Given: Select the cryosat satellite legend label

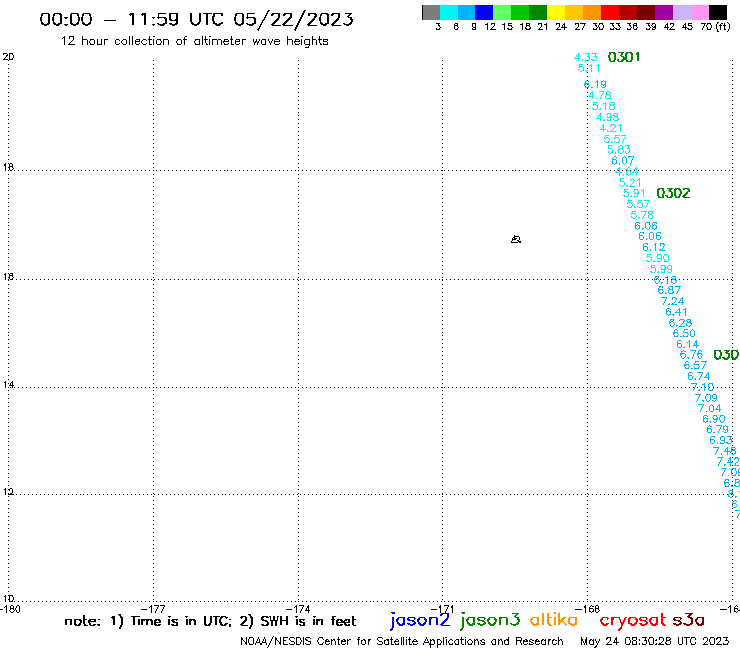Looking at the screenshot, I should point(632,620).
